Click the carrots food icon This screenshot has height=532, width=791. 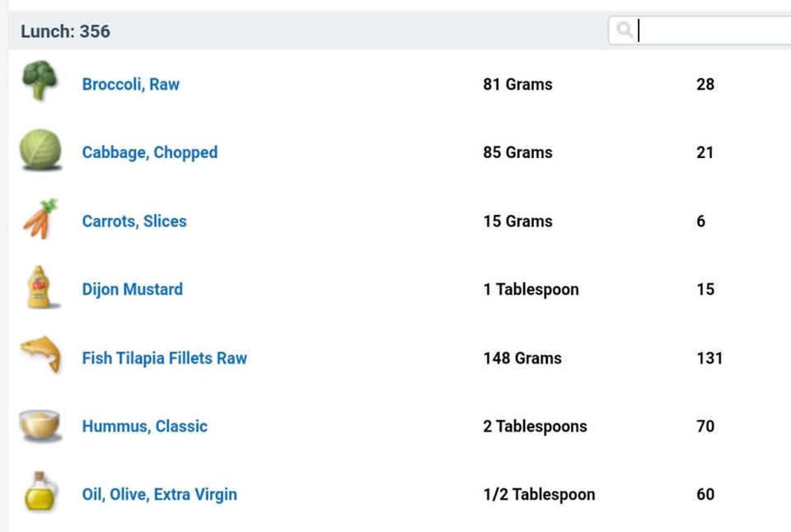tap(40, 219)
